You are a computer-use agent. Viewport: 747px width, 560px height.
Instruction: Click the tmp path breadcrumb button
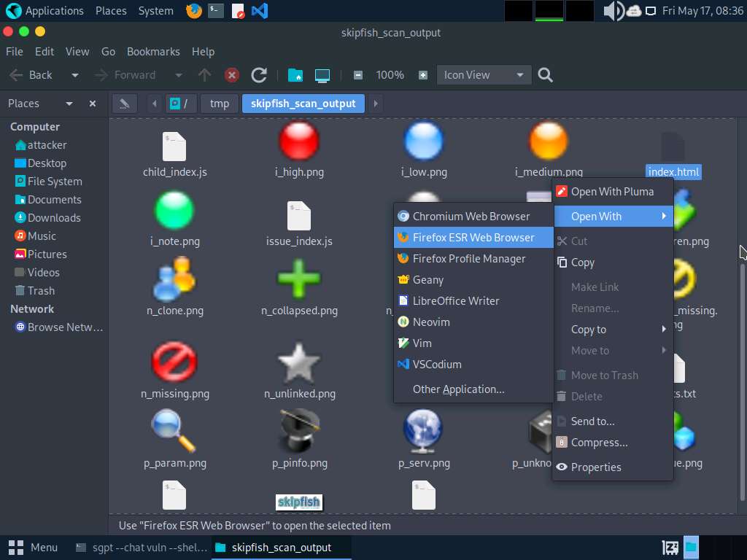pos(219,104)
